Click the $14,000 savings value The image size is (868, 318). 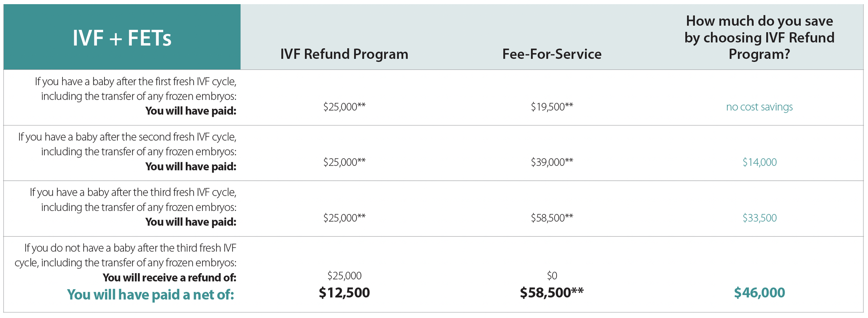coord(759,162)
